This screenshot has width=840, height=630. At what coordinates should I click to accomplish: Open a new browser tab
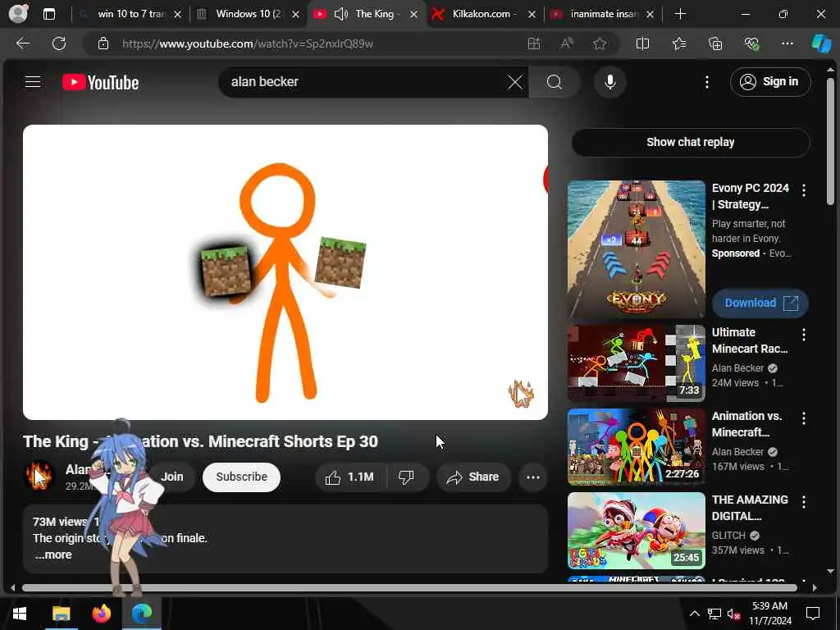pyautogui.click(x=680, y=14)
